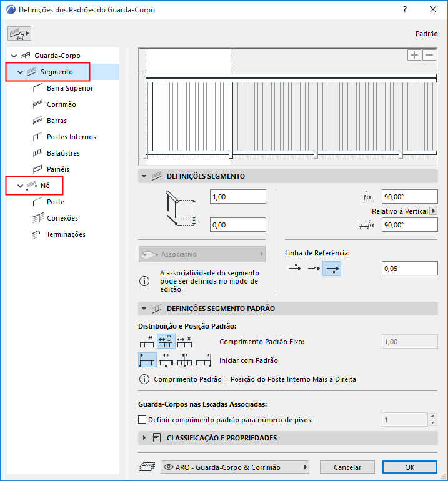Open ARQ - Guarda-Corpo & Corrimão layer dropdown

(235, 467)
